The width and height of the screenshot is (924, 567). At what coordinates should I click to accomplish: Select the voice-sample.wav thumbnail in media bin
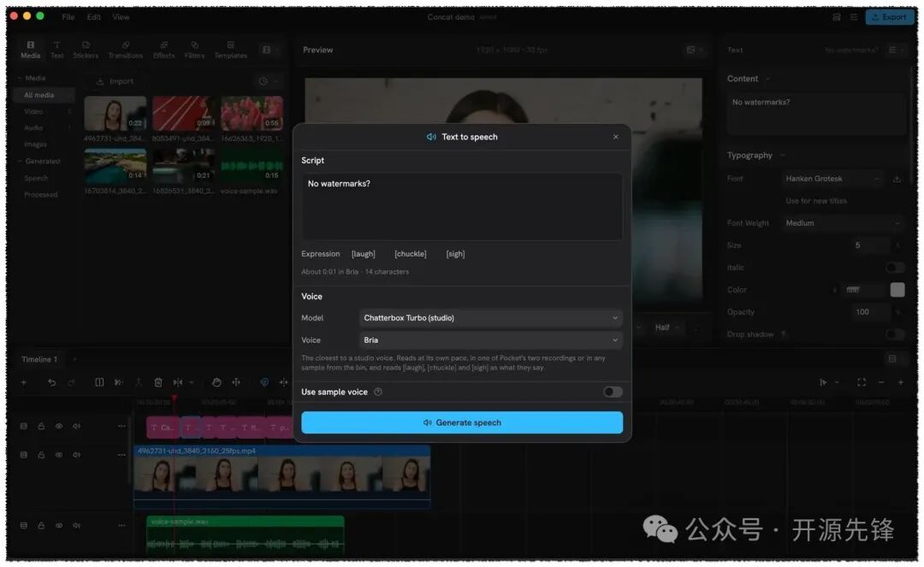point(252,166)
